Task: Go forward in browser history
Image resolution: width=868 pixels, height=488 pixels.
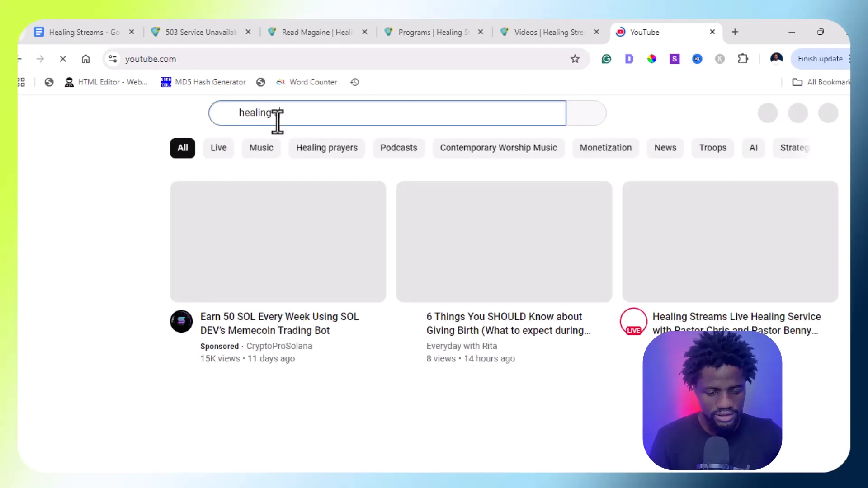Action: 40,59
